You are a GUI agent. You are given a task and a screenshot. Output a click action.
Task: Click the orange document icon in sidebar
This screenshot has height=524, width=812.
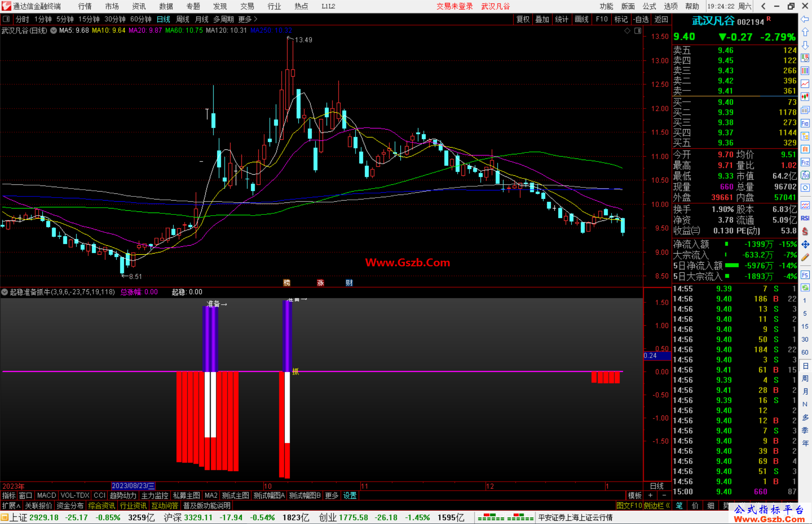point(805,149)
